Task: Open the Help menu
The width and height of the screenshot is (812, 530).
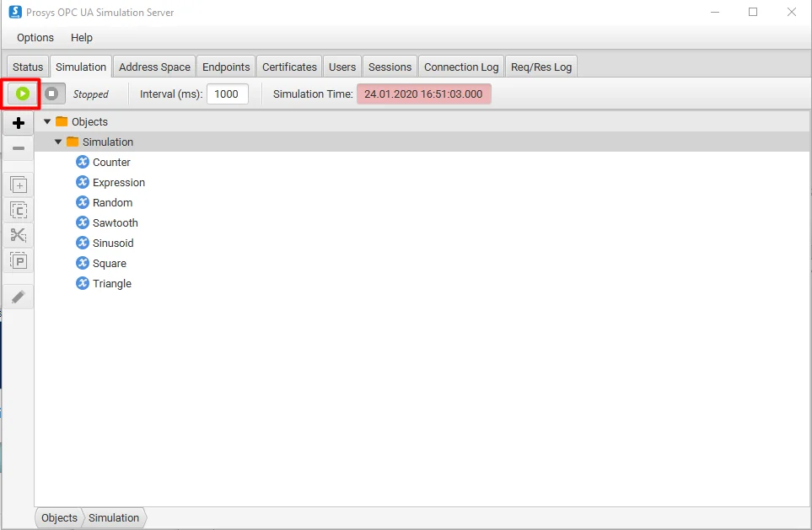Action: click(82, 38)
